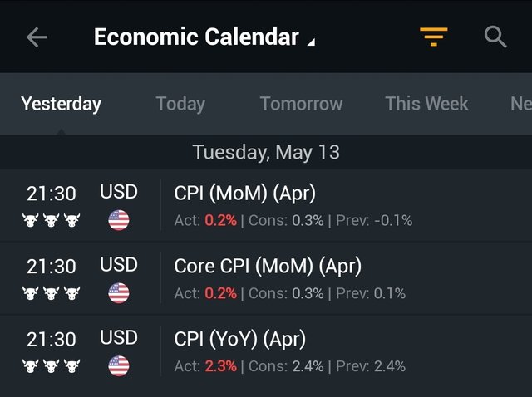Open the Core CPI (MoM) (Apr) event

266,279
